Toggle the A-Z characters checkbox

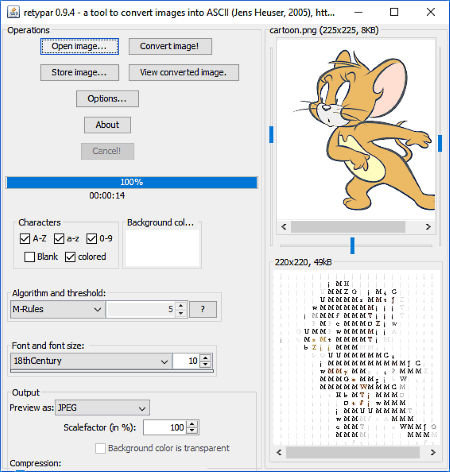(x=25, y=239)
